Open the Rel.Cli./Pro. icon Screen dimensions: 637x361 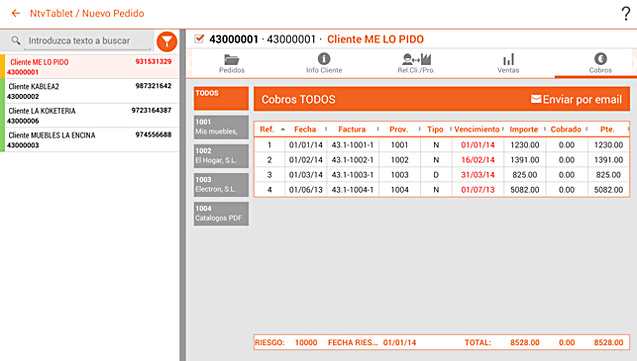pos(416,59)
